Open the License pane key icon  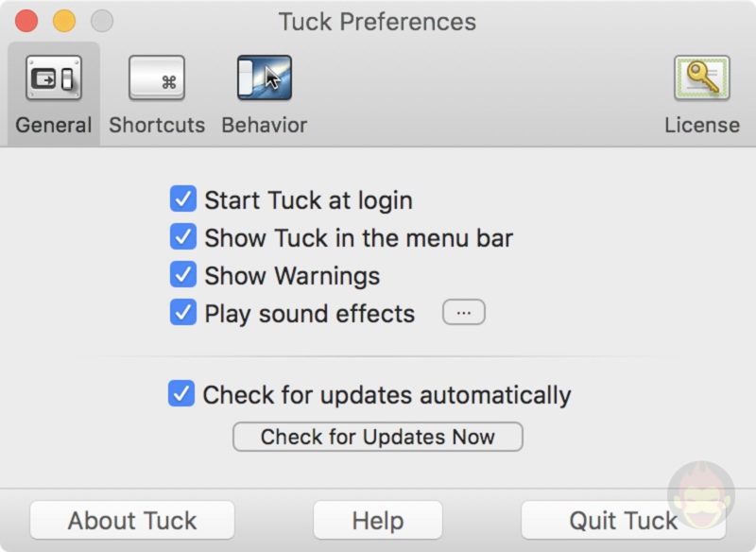[702, 78]
